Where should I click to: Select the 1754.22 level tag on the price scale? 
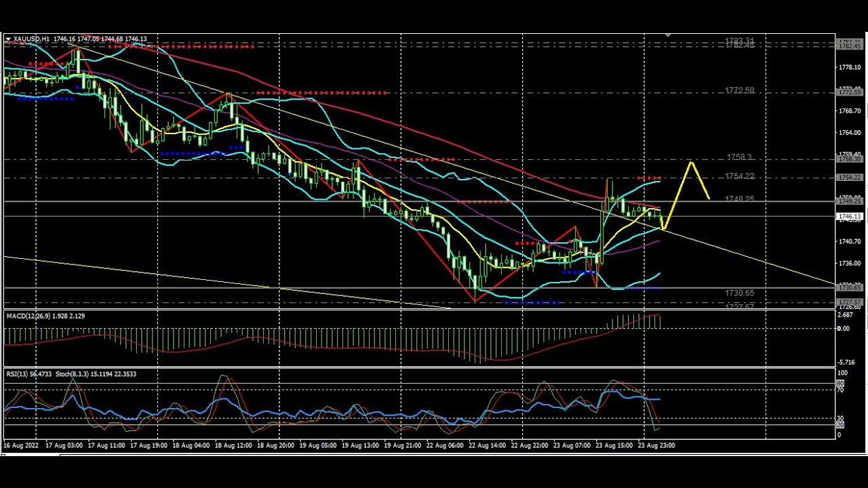(x=850, y=178)
